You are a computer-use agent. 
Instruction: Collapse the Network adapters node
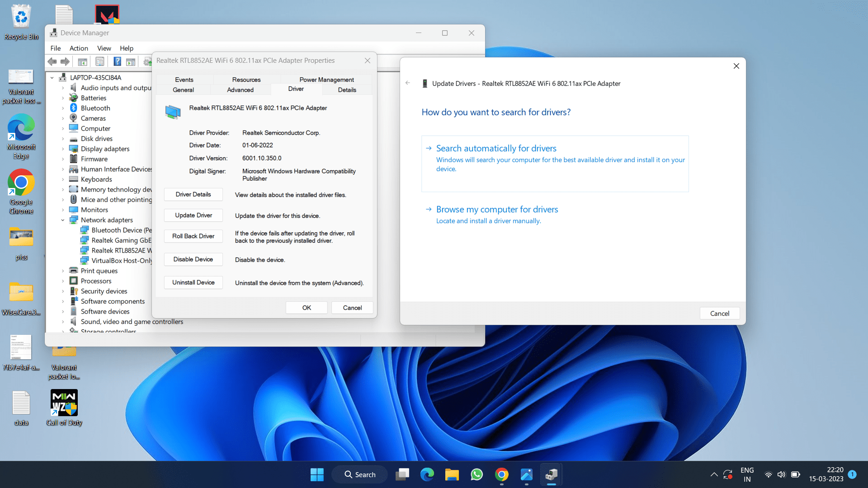pyautogui.click(x=63, y=220)
